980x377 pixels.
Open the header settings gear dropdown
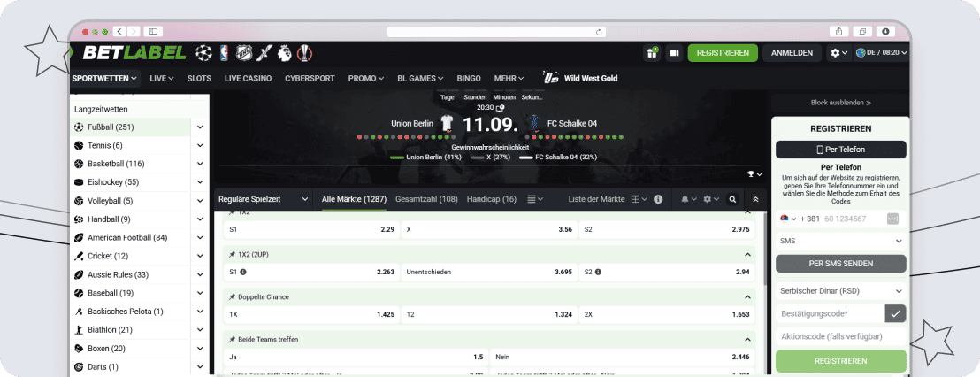(838, 53)
